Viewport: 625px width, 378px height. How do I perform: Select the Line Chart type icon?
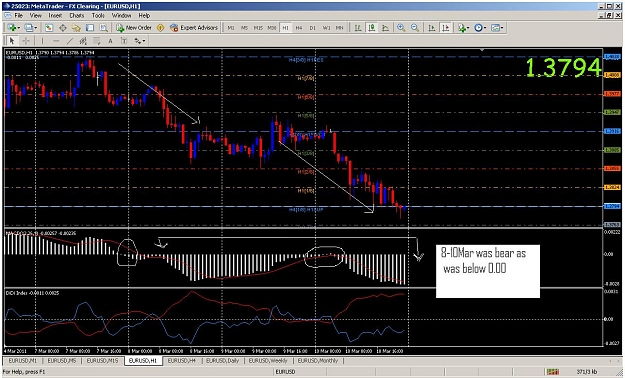click(x=385, y=28)
